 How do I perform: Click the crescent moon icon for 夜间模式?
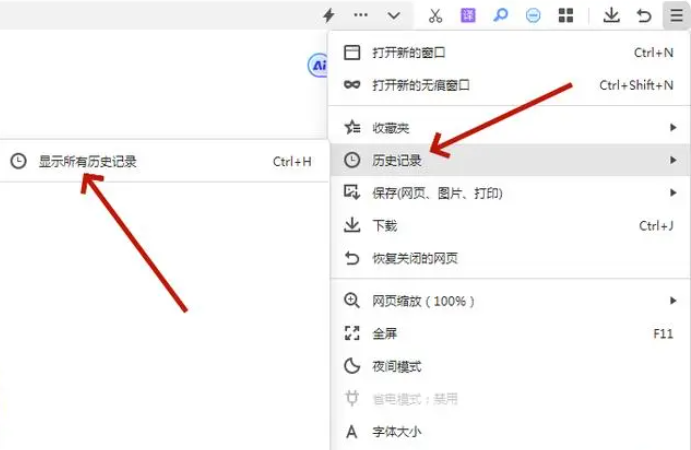coord(352,366)
